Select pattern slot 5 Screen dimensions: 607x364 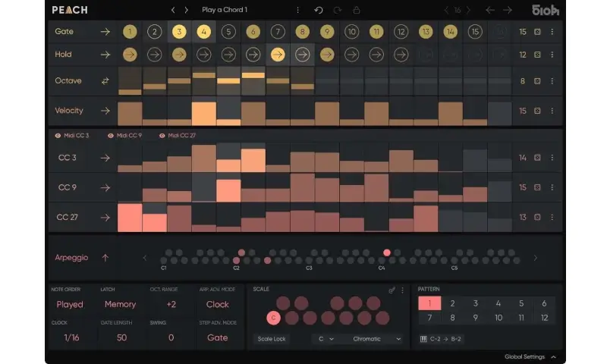(x=521, y=303)
